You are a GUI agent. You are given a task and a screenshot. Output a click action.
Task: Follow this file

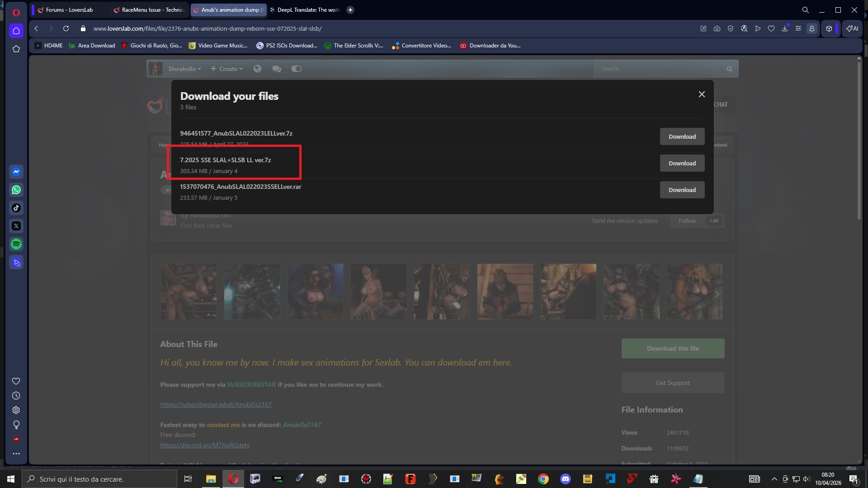click(x=687, y=221)
